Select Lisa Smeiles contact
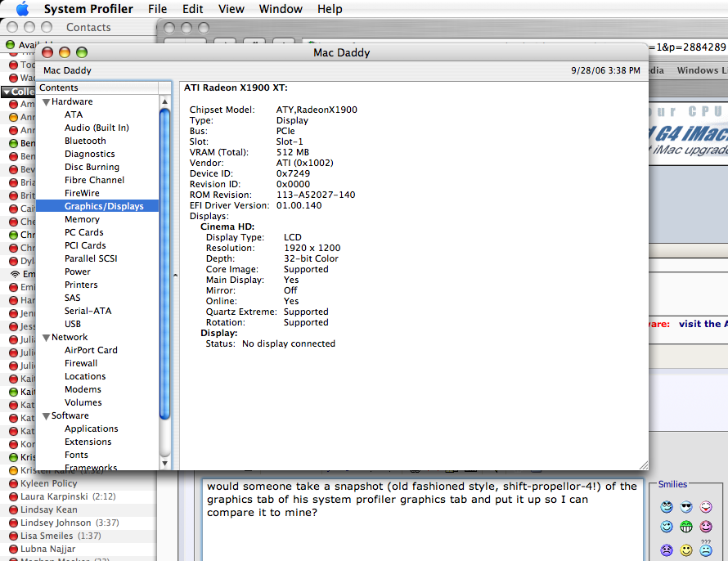This screenshot has height=561, width=728. [61, 536]
